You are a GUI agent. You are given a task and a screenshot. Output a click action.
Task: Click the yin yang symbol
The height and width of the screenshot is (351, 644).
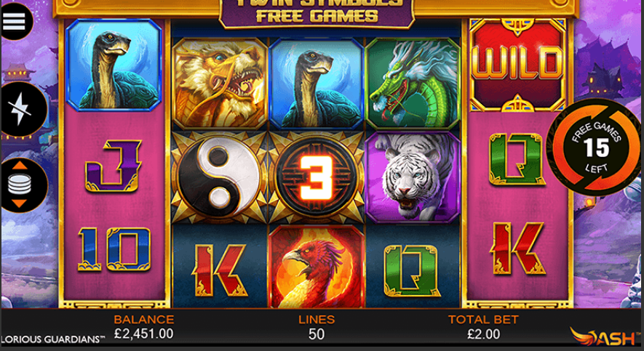(219, 177)
